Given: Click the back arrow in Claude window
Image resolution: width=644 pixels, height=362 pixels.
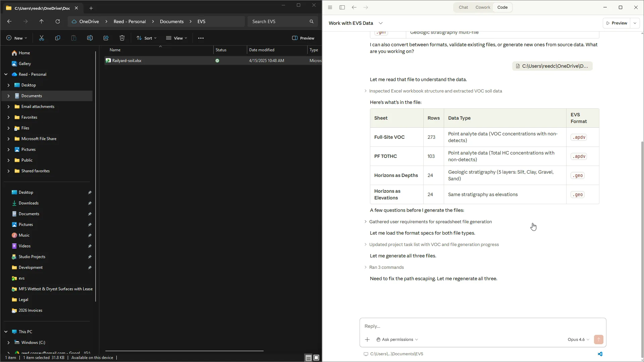Looking at the screenshot, I should coord(354,7).
